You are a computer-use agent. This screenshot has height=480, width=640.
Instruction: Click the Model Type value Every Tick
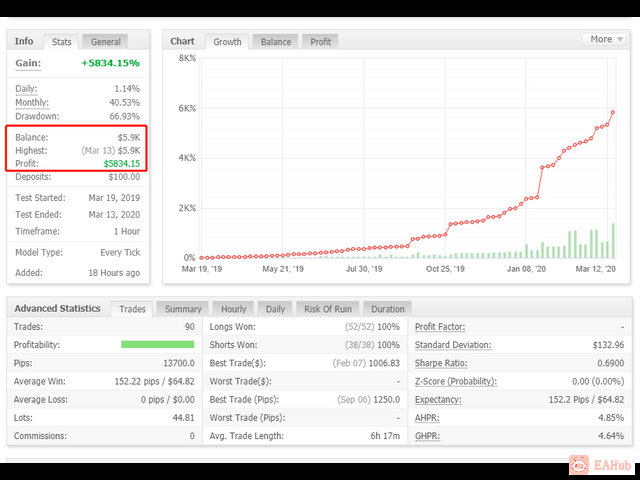(x=120, y=253)
